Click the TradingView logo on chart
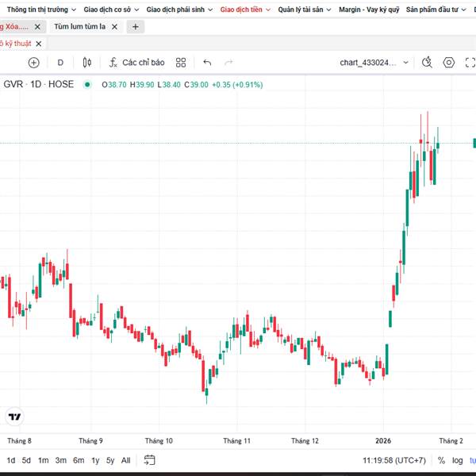 [14, 416]
